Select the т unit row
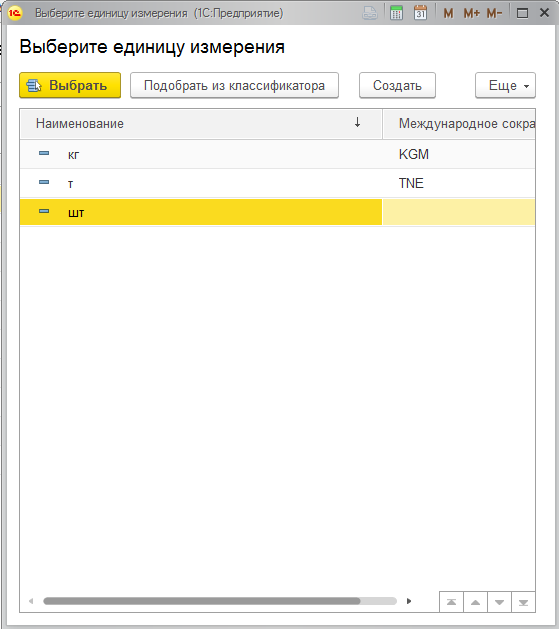The height and width of the screenshot is (629, 559). point(277,183)
